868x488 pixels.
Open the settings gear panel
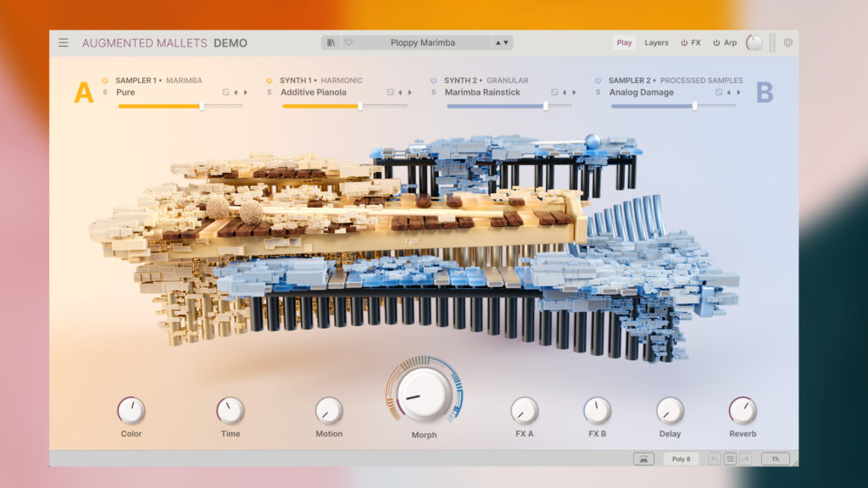788,42
